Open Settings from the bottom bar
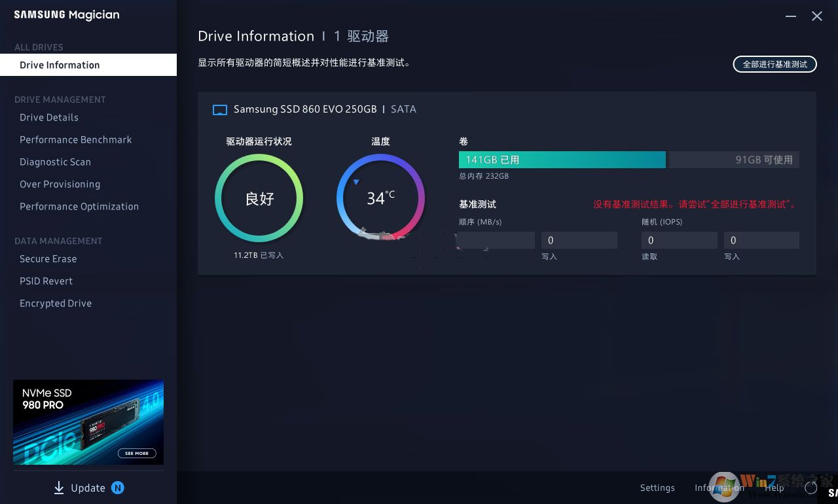Screen dimensions: 838x504 pos(657,488)
